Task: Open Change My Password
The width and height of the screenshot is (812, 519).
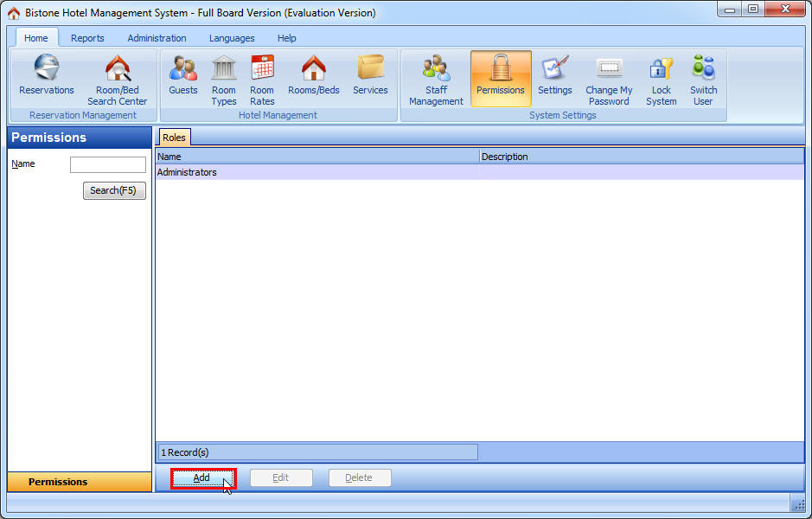Action: 608,78
